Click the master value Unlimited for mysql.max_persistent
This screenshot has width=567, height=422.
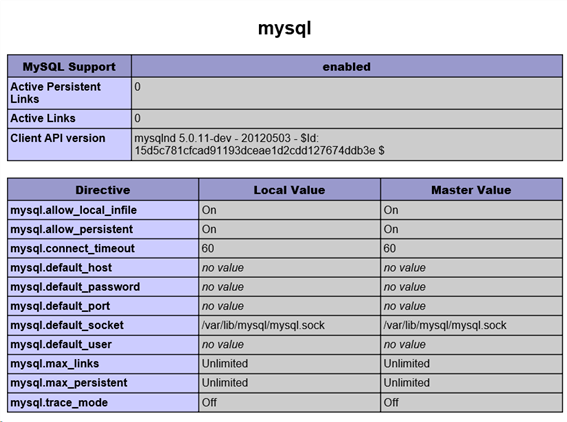pyautogui.click(x=406, y=383)
